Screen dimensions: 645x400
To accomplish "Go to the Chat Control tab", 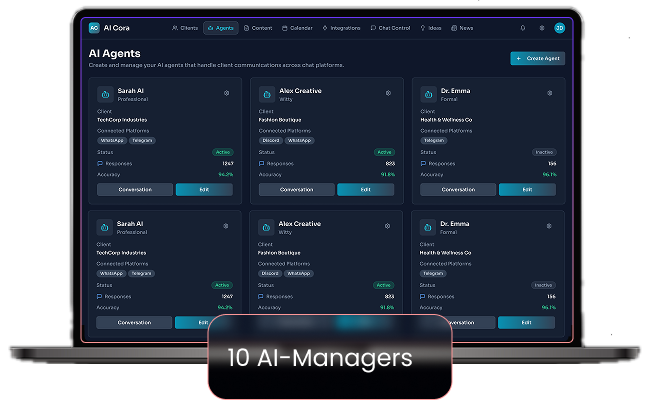I will pyautogui.click(x=391, y=28).
